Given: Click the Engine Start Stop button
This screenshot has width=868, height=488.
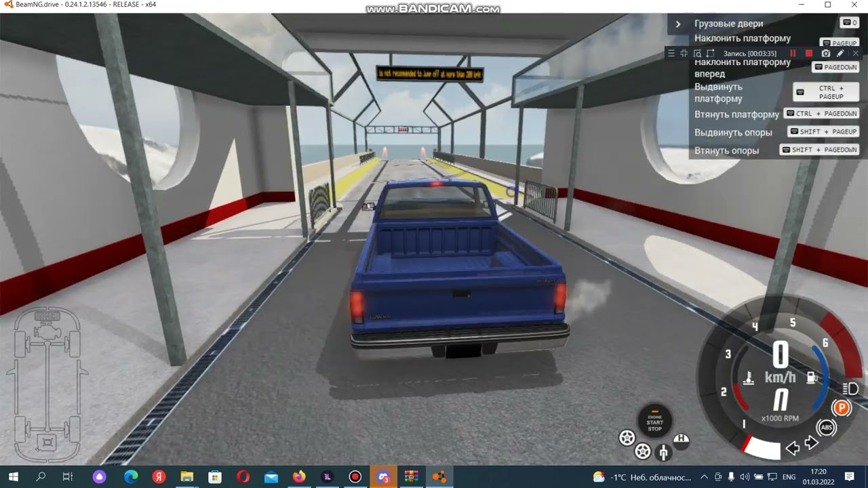Looking at the screenshot, I should [654, 421].
